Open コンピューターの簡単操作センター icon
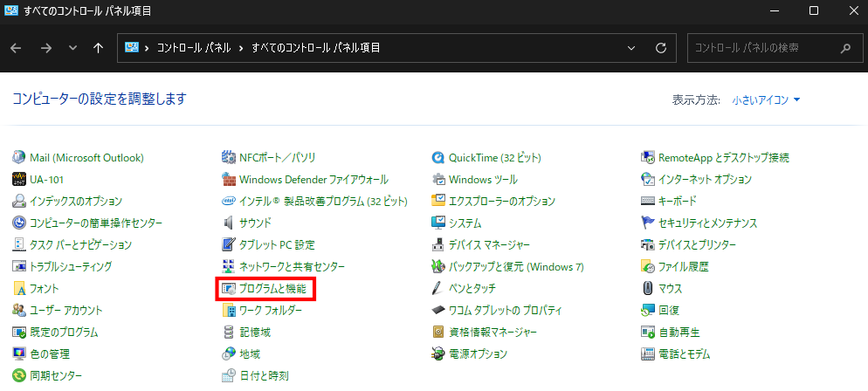 tap(19, 223)
